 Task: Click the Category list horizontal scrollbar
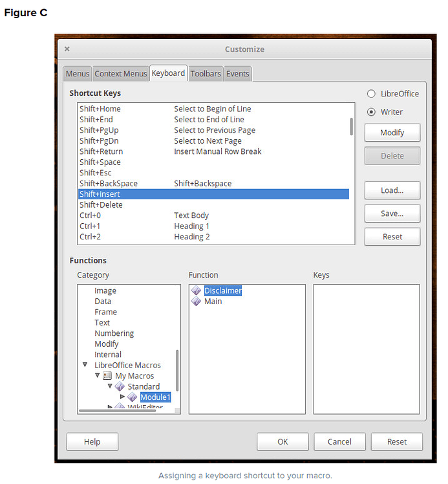[117, 410]
